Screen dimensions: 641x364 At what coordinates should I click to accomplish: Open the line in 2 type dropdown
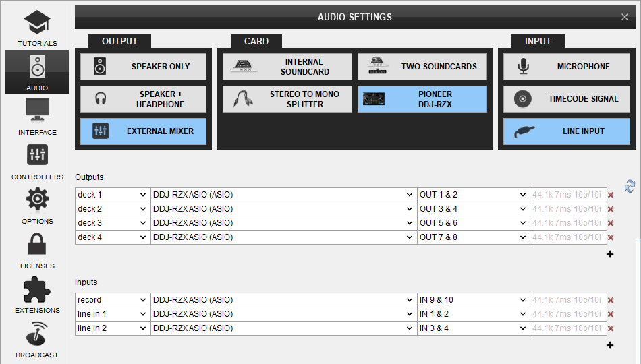113,328
